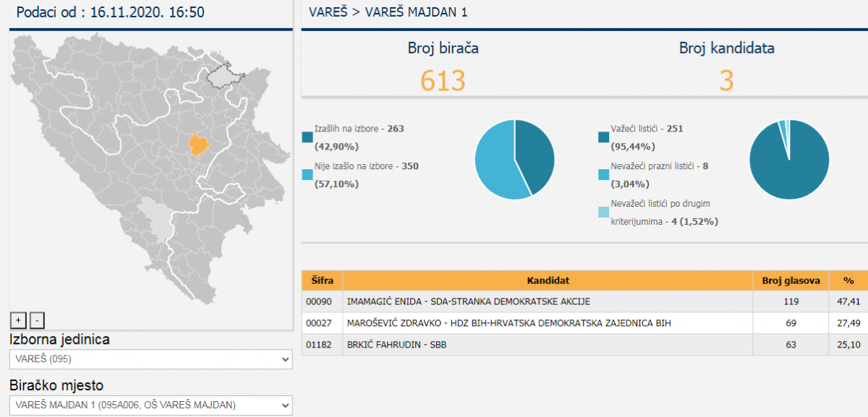Click percentage cell '27,49'
The image size is (868, 417).
848,323
